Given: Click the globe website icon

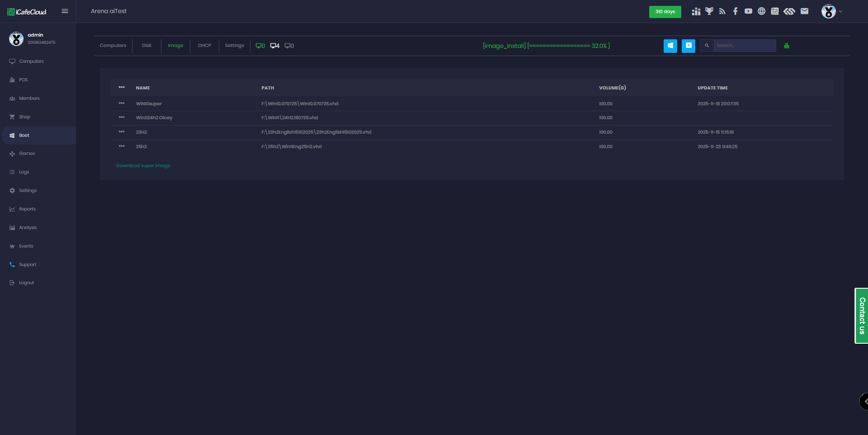Looking at the screenshot, I should point(761,11).
